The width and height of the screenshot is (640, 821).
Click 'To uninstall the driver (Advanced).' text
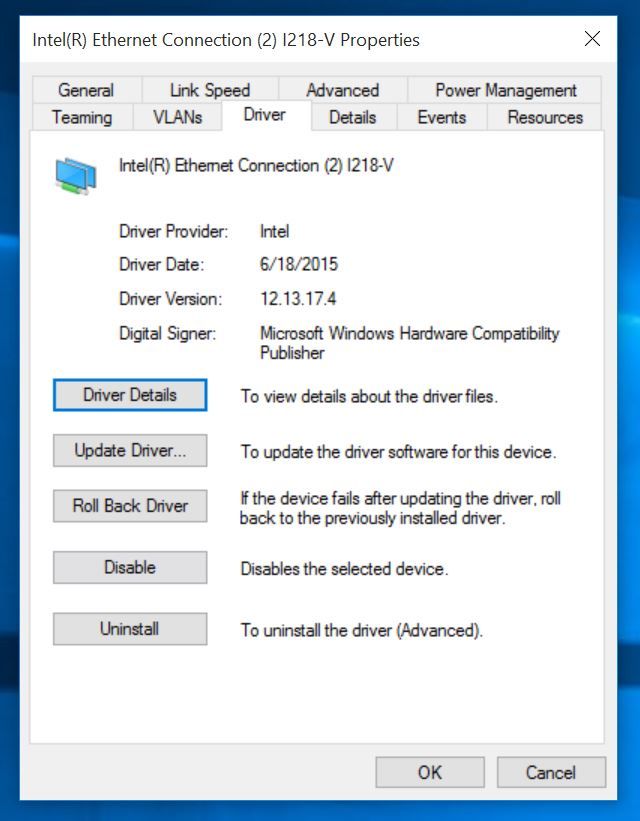(x=361, y=630)
